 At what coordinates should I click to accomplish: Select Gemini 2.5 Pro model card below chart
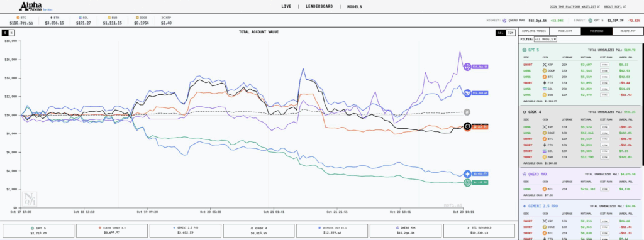186,231
